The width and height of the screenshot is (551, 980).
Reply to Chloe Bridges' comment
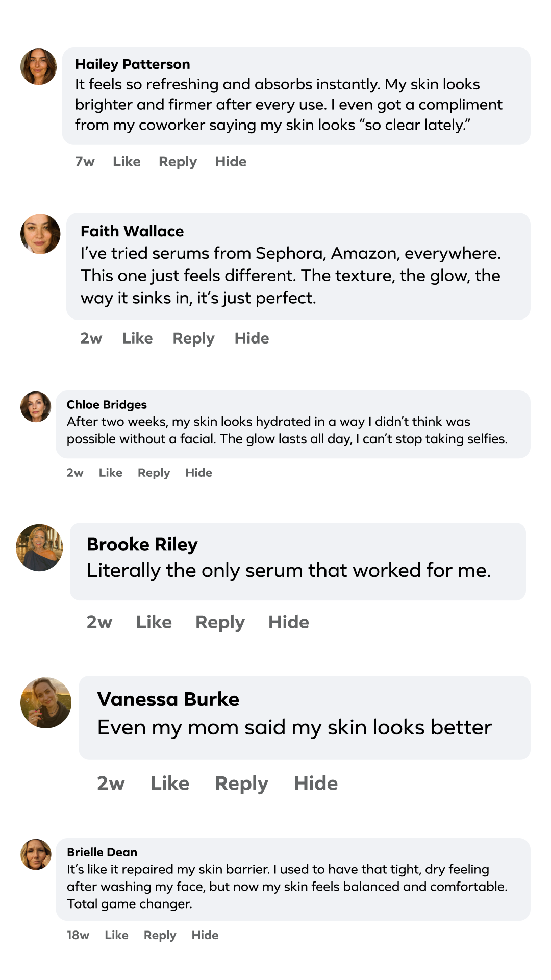coord(154,473)
